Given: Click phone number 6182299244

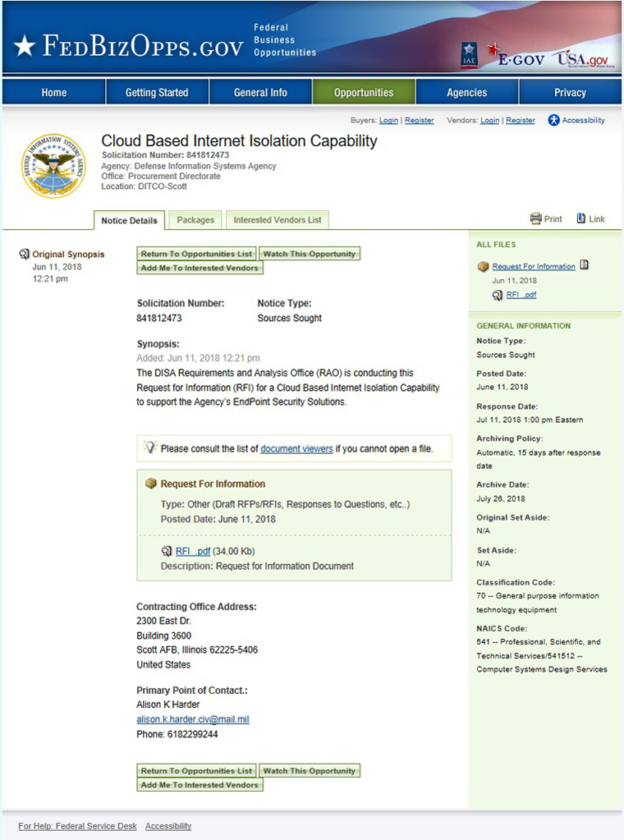Looking at the screenshot, I should click(x=192, y=734).
